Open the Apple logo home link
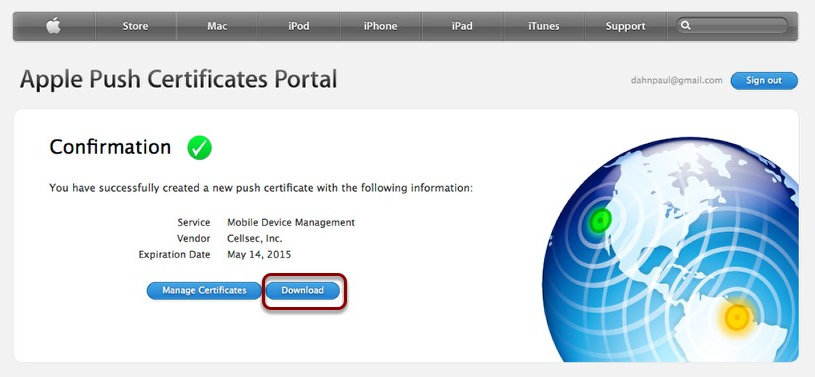815x377 pixels. coord(54,25)
